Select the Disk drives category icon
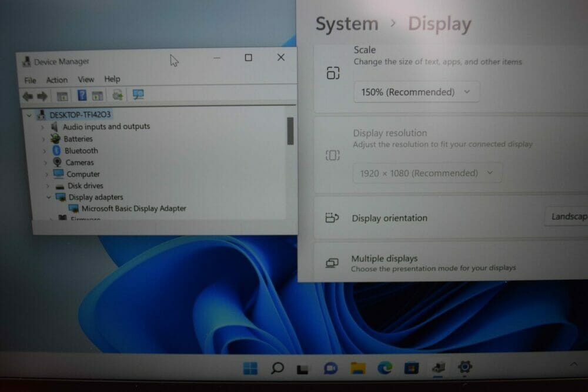This screenshot has width=588, height=392. (59, 186)
